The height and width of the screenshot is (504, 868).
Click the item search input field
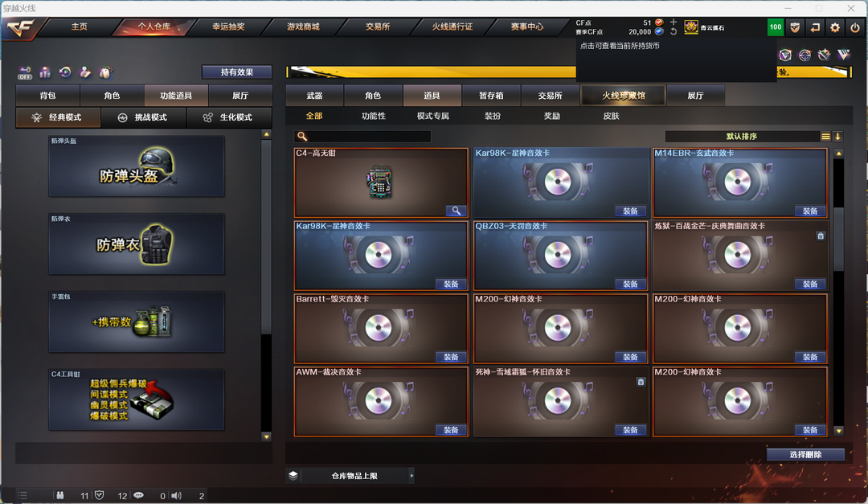(362, 136)
